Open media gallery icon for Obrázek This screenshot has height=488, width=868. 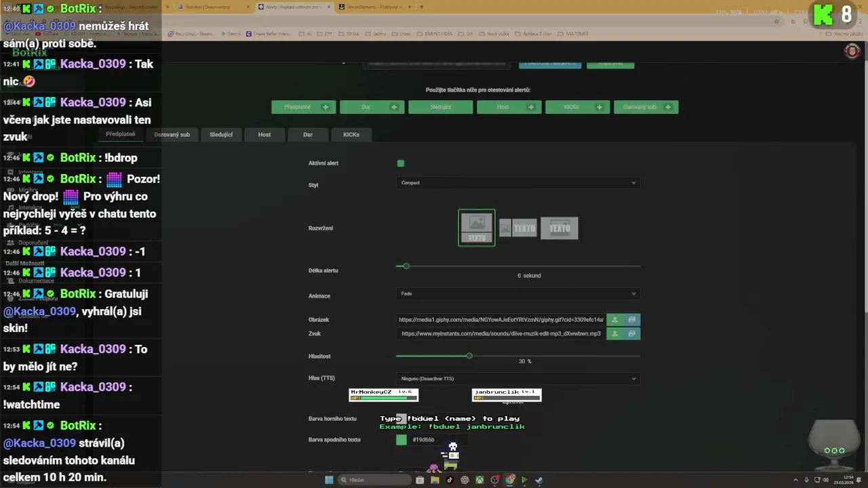[x=632, y=320]
